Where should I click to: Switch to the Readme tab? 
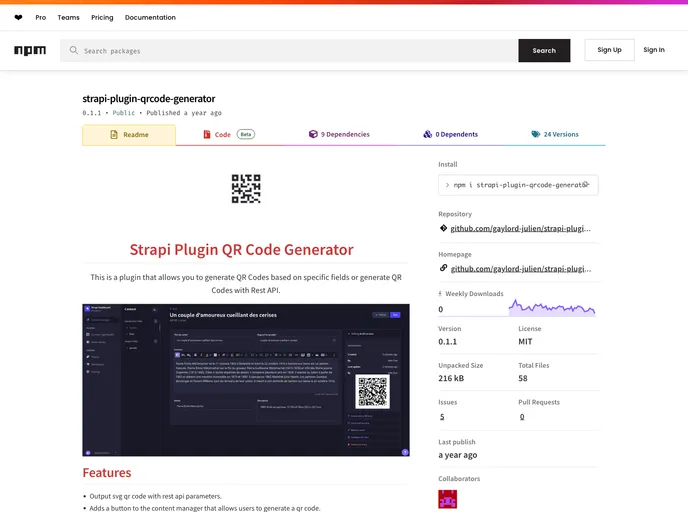(x=129, y=135)
